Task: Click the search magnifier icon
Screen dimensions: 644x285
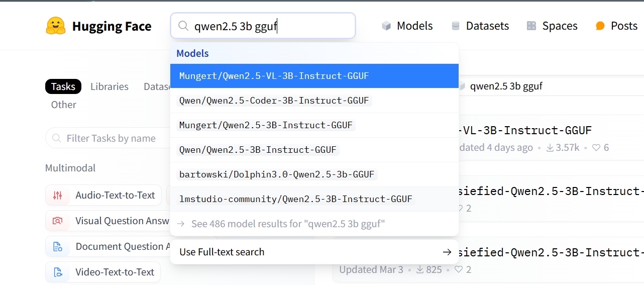Action: click(x=184, y=26)
